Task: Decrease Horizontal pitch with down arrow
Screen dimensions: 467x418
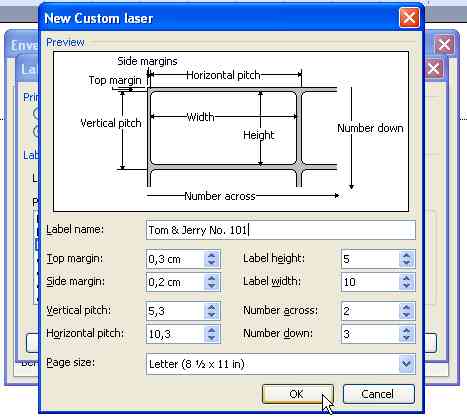Action: [212, 338]
